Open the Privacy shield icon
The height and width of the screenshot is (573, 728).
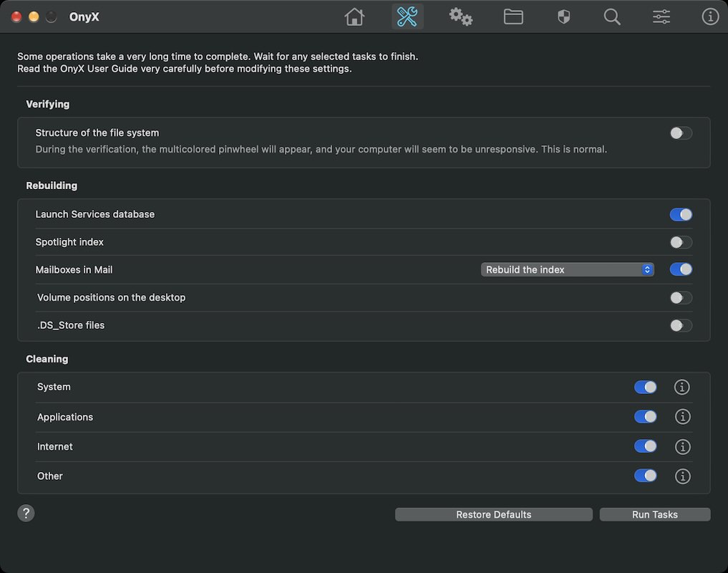point(563,17)
